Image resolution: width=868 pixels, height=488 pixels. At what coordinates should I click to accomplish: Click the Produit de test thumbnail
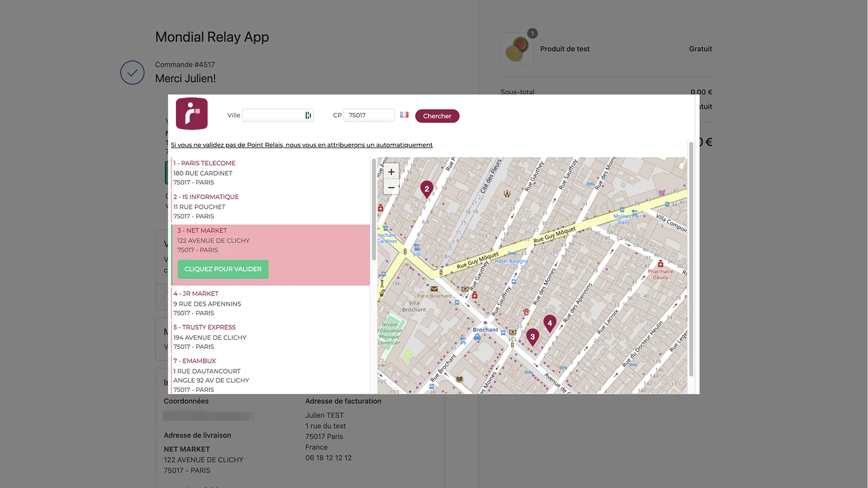(x=516, y=49)
